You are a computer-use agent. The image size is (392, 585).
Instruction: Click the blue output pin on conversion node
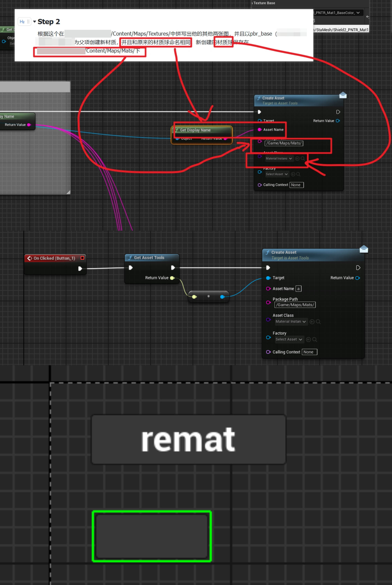222,297
